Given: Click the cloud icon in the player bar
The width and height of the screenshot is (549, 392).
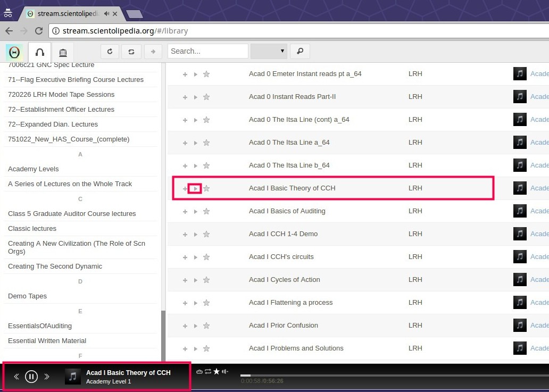Looking at the screenshot, I should 199,372.
